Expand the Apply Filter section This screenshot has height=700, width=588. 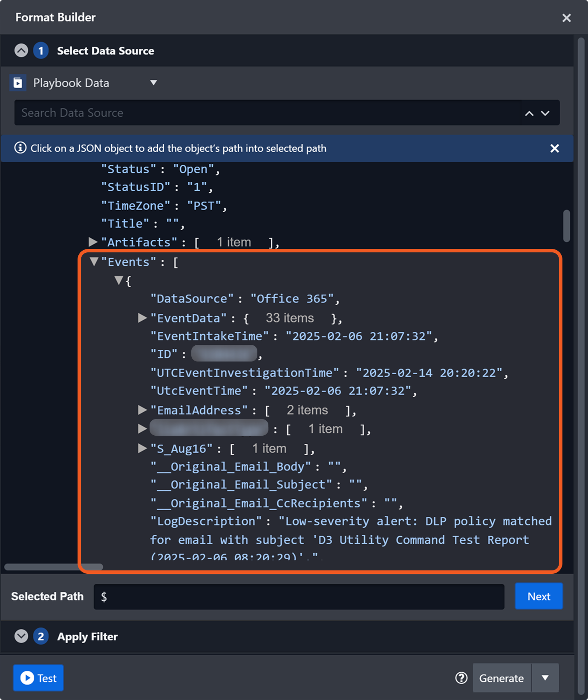tap(21, 636)
